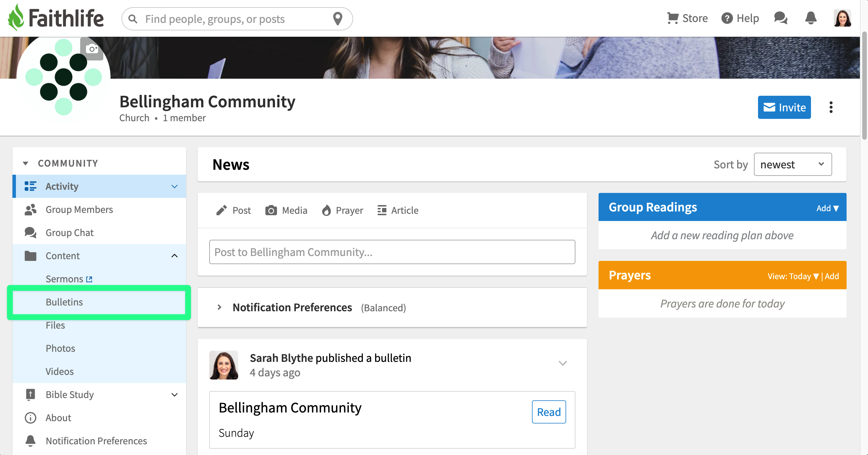Screen dimensions: 868x455
Task: Open the messages chat bubble icon
Action: pyautogui.click(x=780, y=18)
